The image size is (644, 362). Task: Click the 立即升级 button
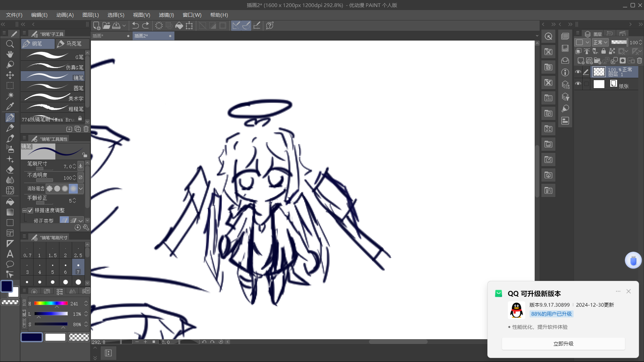point(563,344)
